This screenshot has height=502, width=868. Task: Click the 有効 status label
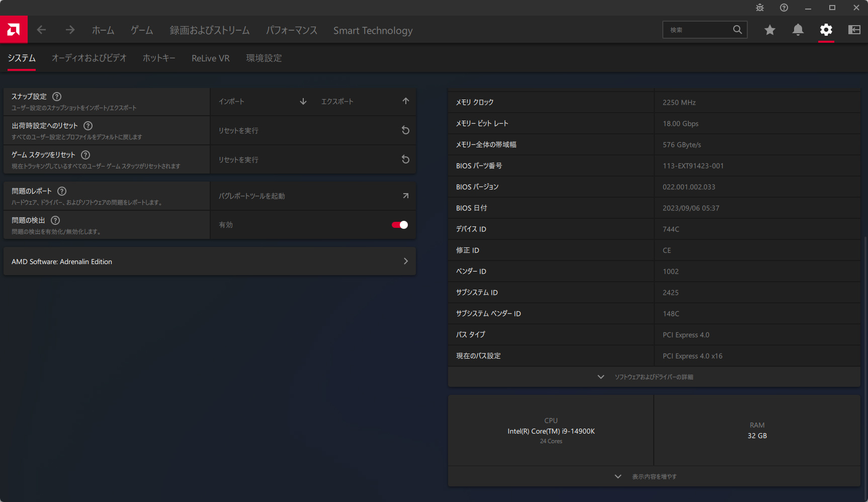tap(226, 225)
